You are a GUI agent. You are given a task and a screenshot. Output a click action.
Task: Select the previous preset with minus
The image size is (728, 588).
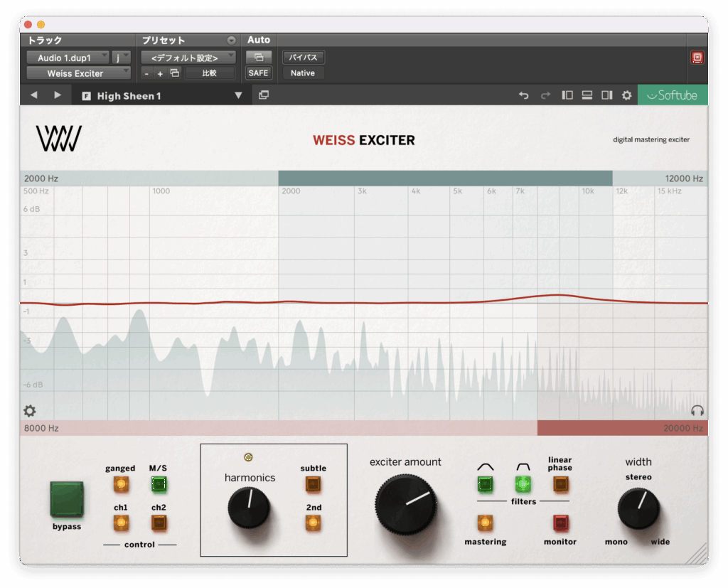tap(146, 73)
